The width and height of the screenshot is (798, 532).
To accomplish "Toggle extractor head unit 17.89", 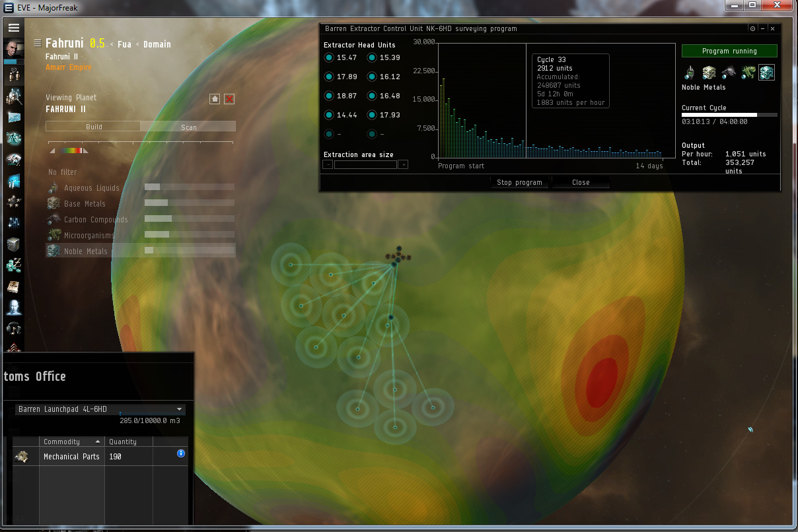I will [x=329, y=77].
